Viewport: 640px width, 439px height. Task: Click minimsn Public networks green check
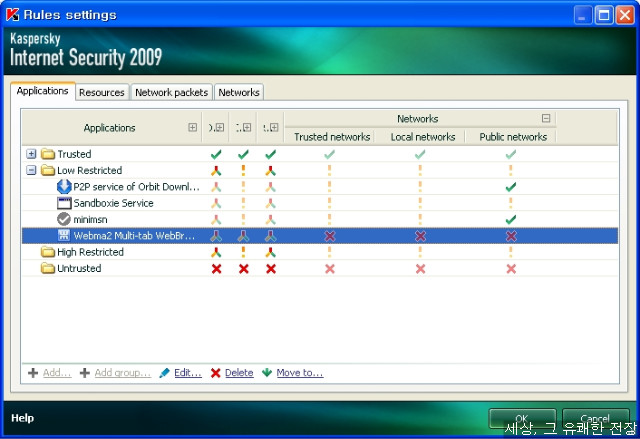[511, 220]
